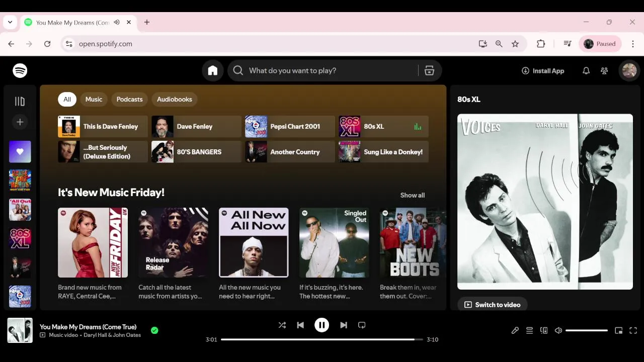Seek on the song progress bar
The image size is (644, 362).
[321, 339]
